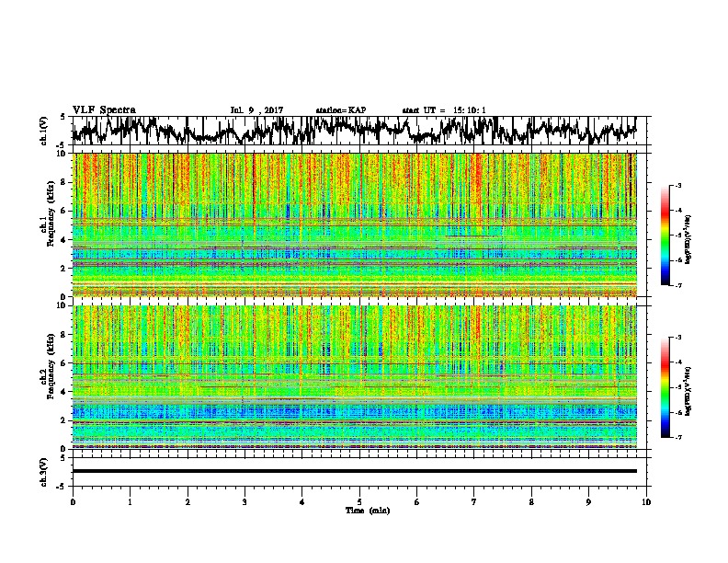Viewport: 728px width, 563px height.
Task: Click the "-7" tick on the ch.2 colorbar
Action: point(677,437)
